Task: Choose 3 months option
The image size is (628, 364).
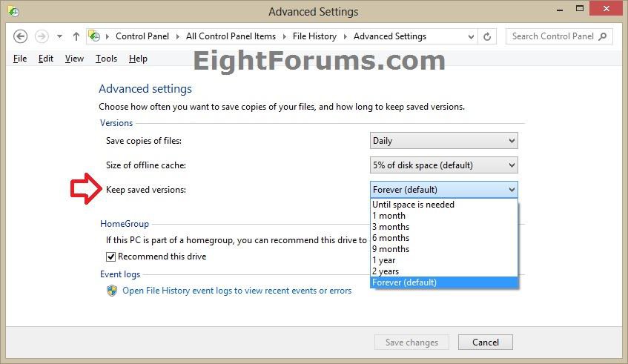Action: point(444,227)
